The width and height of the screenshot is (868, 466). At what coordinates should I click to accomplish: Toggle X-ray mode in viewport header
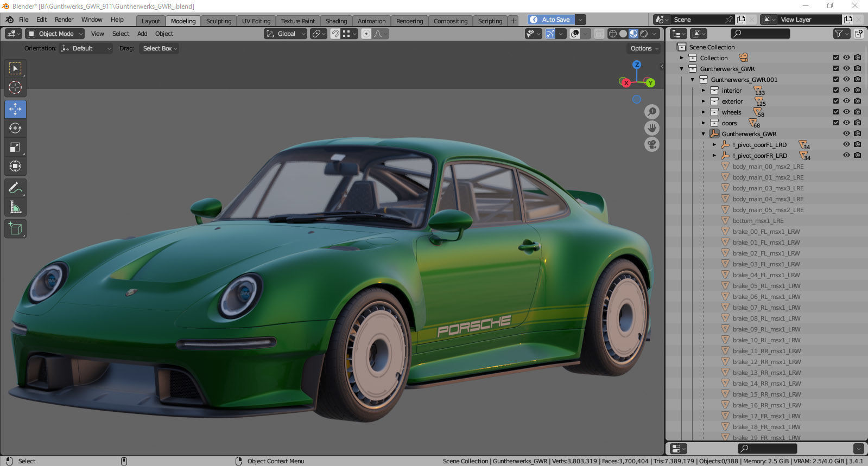tap(599, 34)
